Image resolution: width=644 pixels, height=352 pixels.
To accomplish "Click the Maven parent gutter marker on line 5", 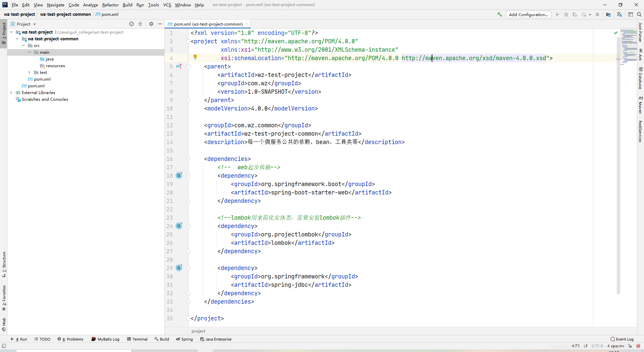I will point(179,67).
